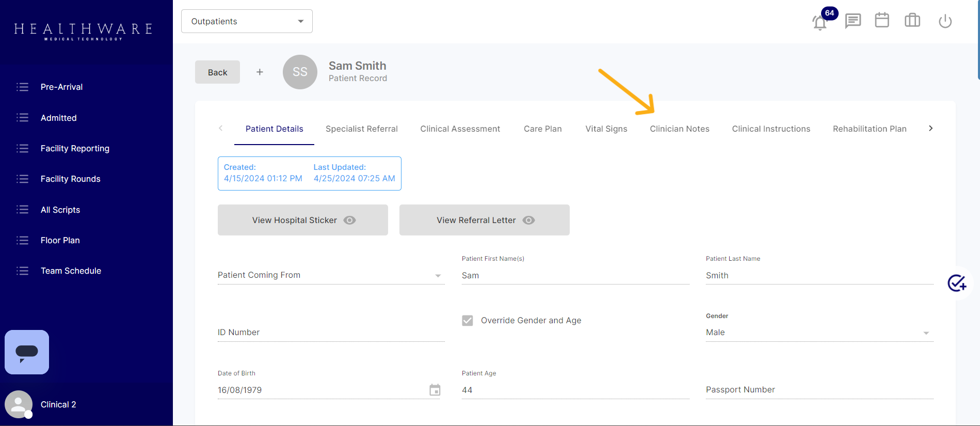Click the Back button
The height and width of the screenshot is (426, 980).
coord(217,72)
